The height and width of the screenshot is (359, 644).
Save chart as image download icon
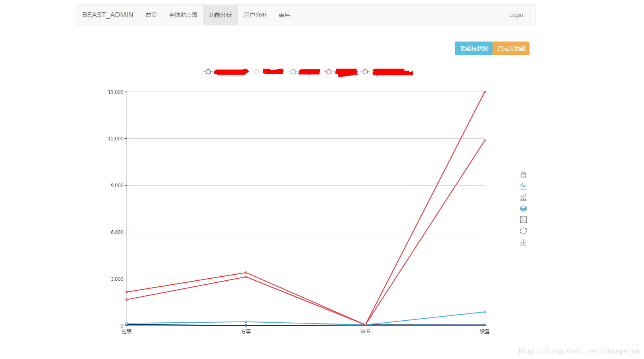click(523, 242)
